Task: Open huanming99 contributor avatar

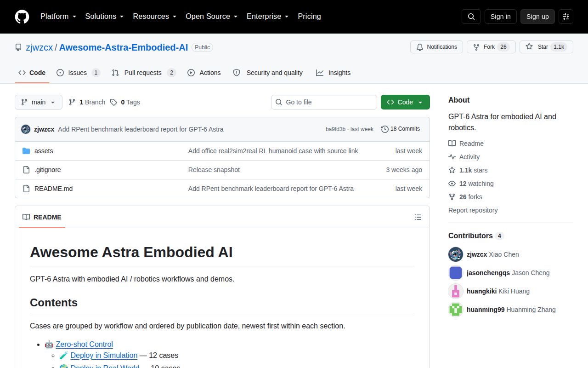Action: click(x=456, y=310)
